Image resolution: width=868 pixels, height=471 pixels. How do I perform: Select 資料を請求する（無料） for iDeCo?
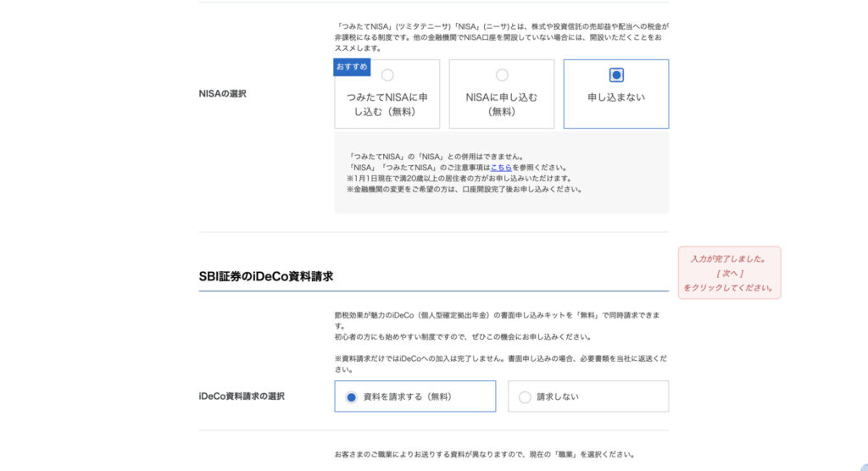[x=415, y=396]
